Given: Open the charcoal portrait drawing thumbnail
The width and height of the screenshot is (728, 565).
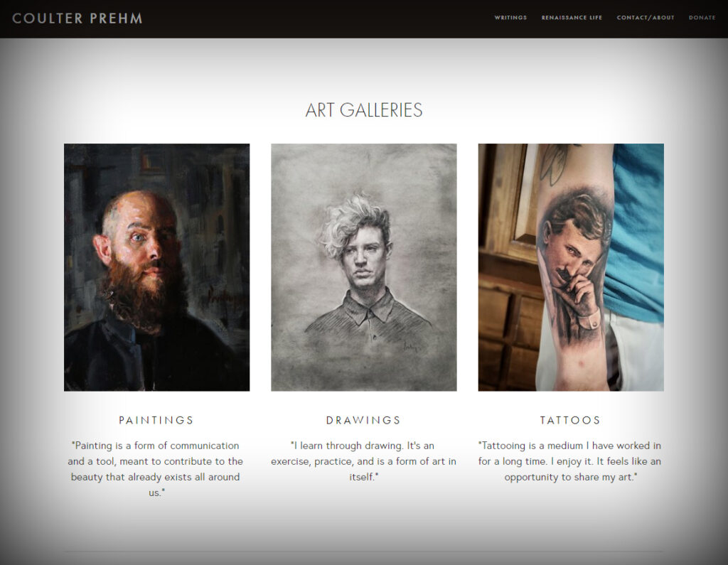Looking at the screenshot, I should click(x=364, y=267).
